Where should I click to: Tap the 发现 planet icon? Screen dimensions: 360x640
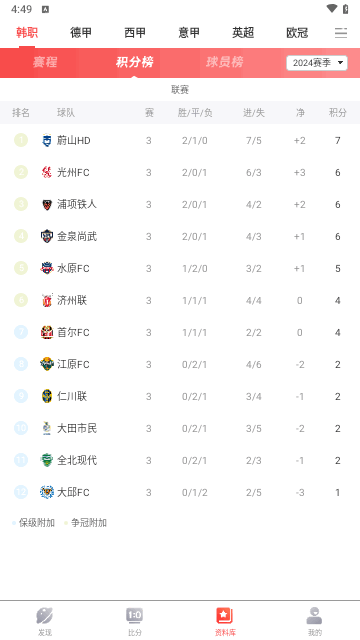pos(44,616)
